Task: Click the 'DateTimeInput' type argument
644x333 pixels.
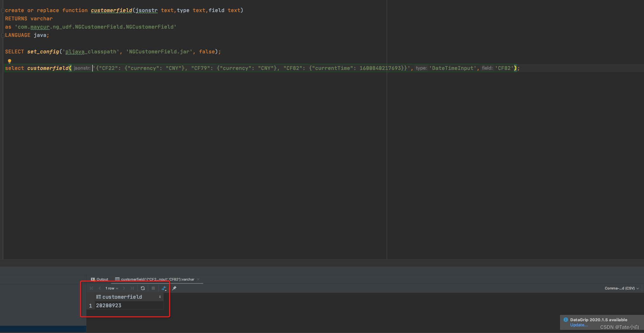Action: (453, 68)
